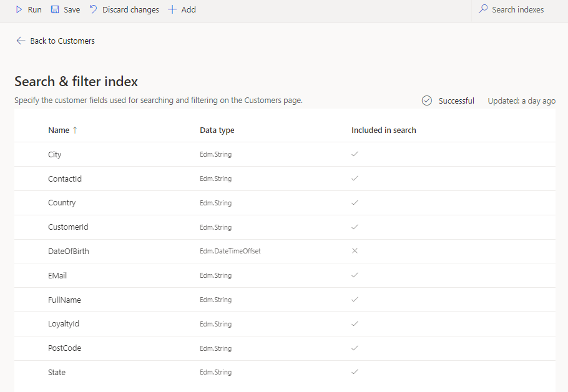Type in the Search indexes box
The height and width of the screenshot is (392, 568).
521,9
